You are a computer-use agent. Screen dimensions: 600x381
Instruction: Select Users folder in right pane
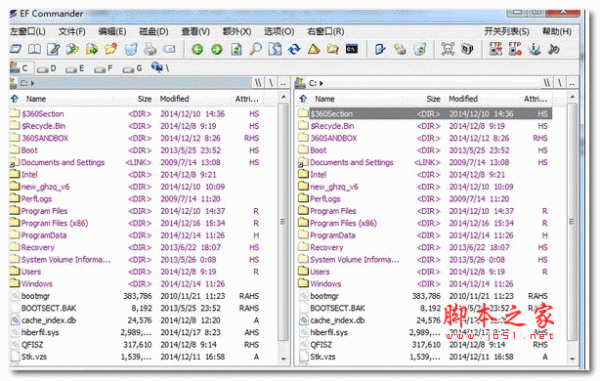pos(320,272)
